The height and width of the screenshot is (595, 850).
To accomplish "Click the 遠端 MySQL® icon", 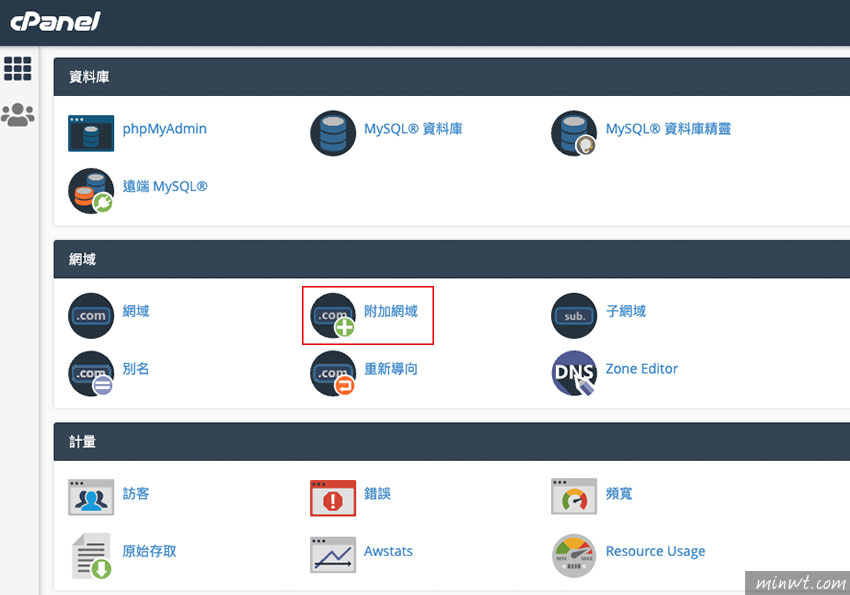I will (x=91, y=191).
